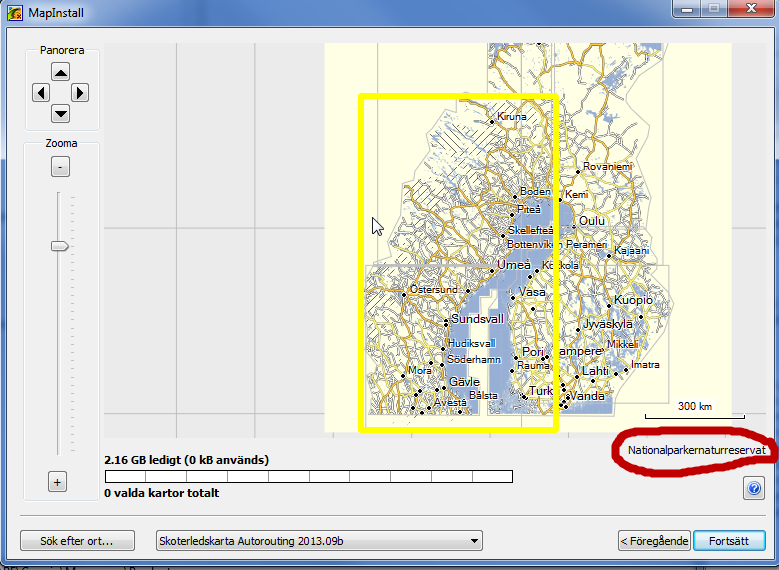The height and width of the screenshot is (570, 779).
Task: Open help with the question mark icon
Action: click(x=754, y=488)
